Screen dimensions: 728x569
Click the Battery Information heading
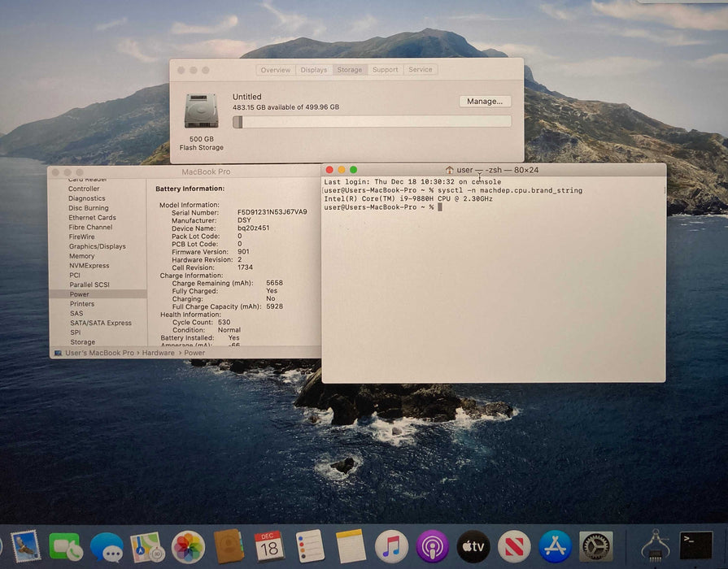190,189
